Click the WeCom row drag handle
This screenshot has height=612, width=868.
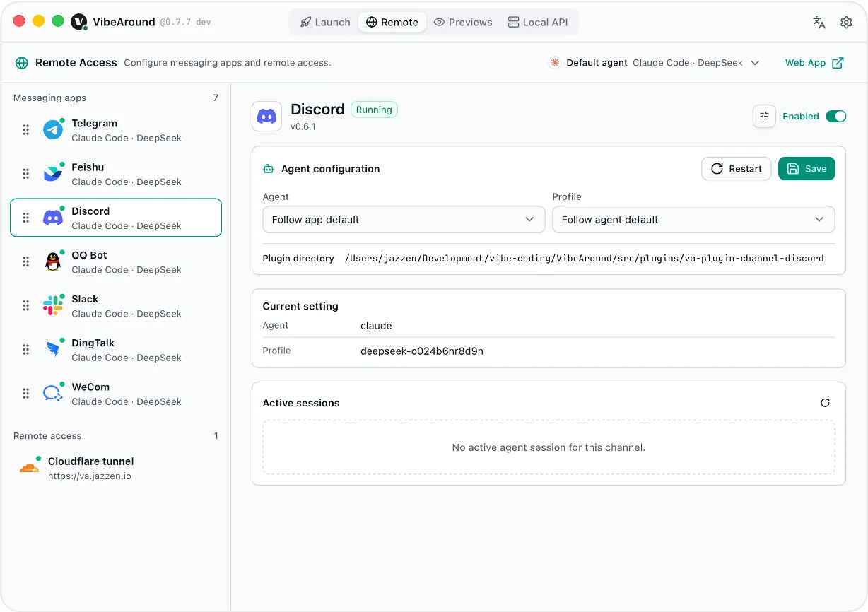(x=25, y=394)
